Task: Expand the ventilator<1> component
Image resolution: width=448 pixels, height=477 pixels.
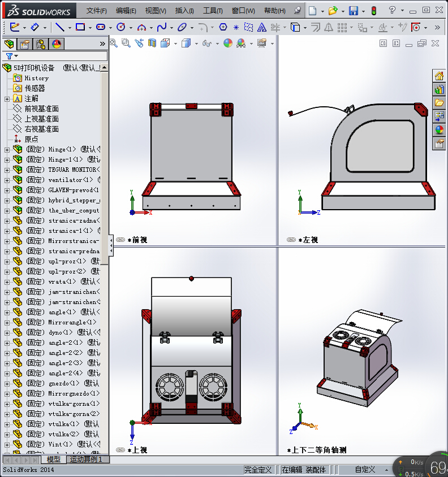Action: [x=7, y=180]
